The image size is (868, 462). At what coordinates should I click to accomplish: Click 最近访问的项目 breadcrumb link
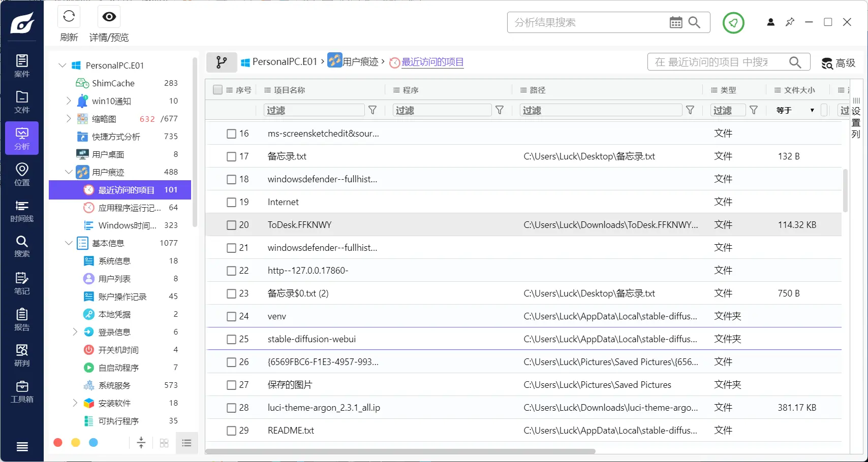[x=432, y=62]
